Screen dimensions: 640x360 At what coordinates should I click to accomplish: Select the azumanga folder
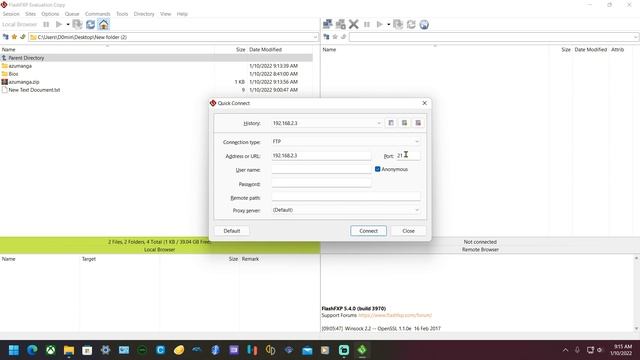coord(20,66)
